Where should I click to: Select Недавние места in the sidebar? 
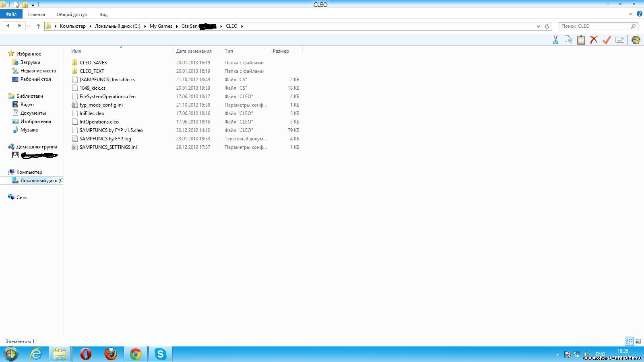click(x=38, y=71)
